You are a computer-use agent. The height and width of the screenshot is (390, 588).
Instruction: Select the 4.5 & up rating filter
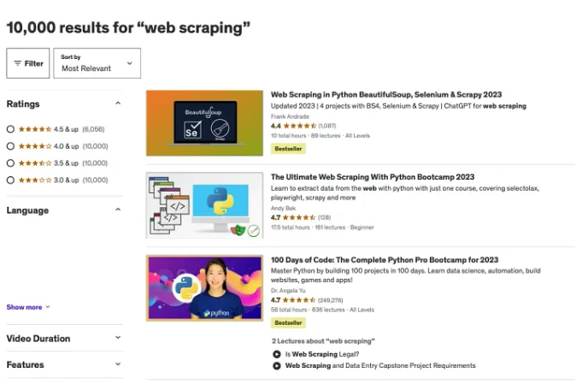[x=10, y=129]
